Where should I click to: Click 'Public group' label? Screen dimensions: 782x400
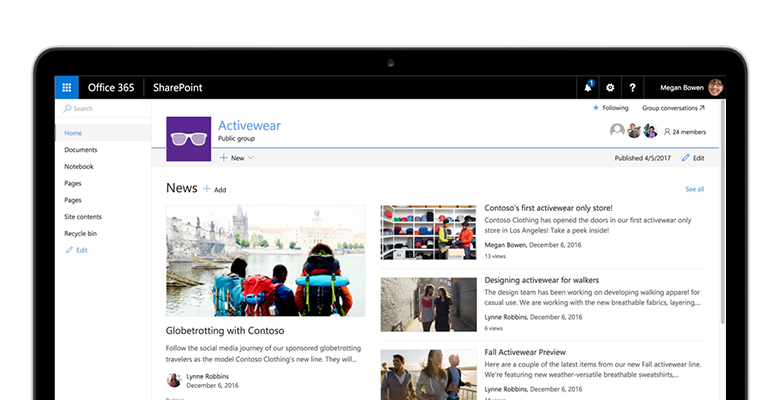point(236,139)
